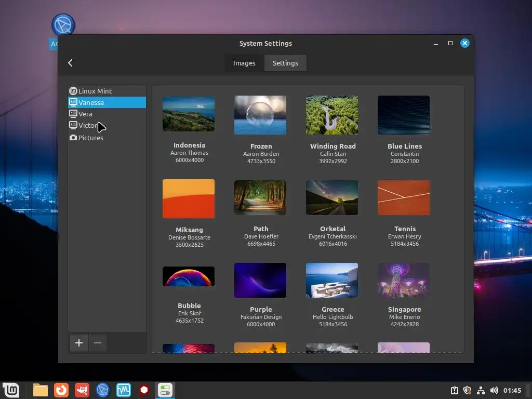Open the volume control tray icon
The height and width of the screenshot is (399, 532).
pyautogui.click(x=495, y=391)
